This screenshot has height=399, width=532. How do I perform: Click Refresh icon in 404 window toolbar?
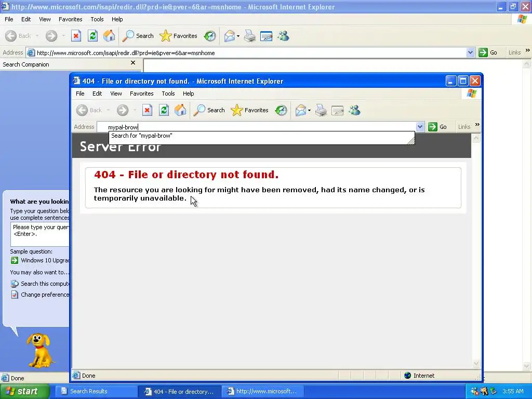(x=164, y=110)
